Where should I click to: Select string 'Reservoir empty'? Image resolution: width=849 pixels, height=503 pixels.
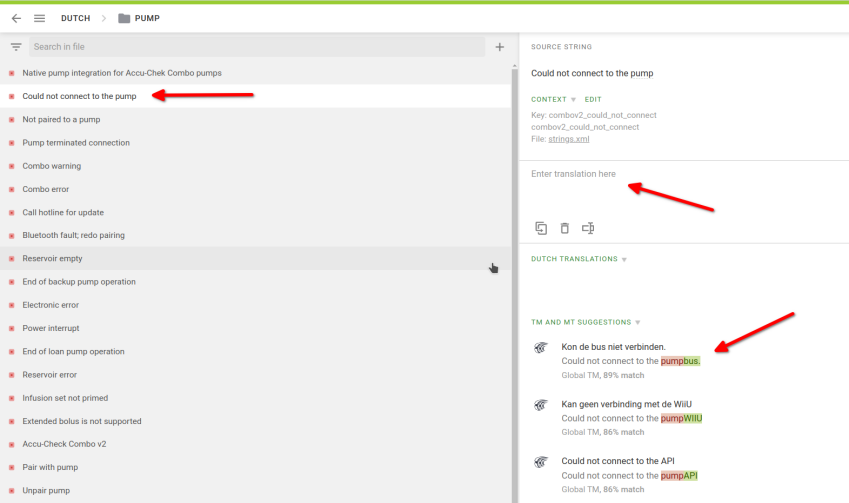coord(52,259)
